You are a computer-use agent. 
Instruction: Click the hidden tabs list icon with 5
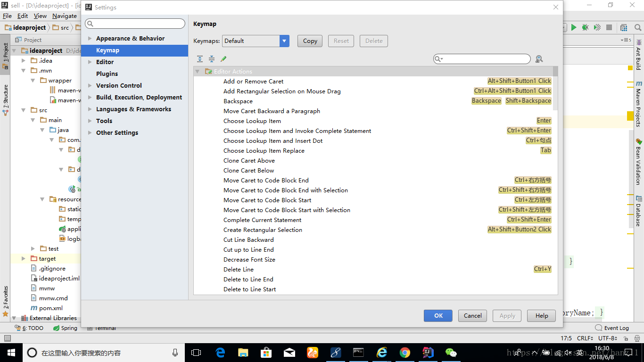tap(626, 40)
